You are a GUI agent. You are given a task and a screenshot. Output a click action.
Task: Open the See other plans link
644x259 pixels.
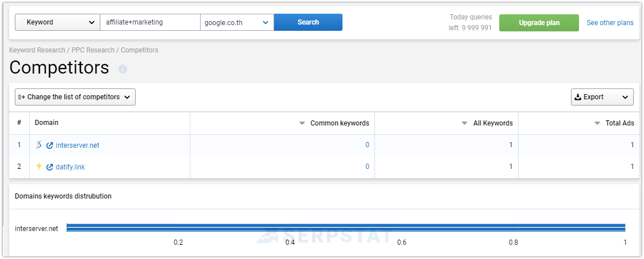point(610,23)
